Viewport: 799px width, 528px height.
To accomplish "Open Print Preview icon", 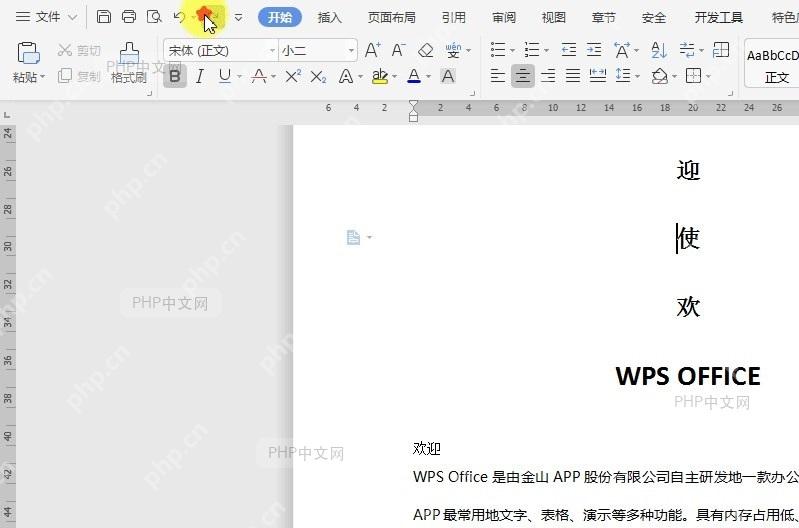I will 154,16.
